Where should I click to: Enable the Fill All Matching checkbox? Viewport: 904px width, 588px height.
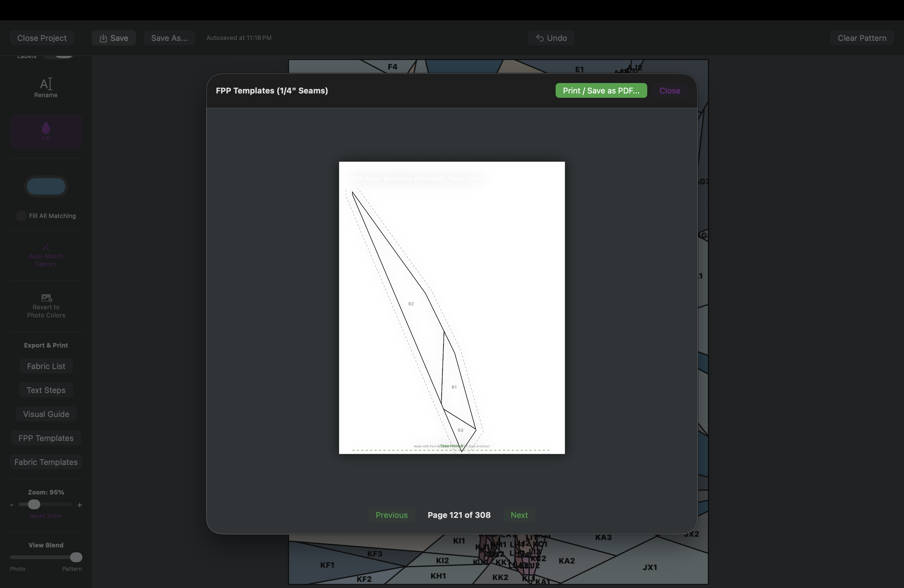pos(21,216)
